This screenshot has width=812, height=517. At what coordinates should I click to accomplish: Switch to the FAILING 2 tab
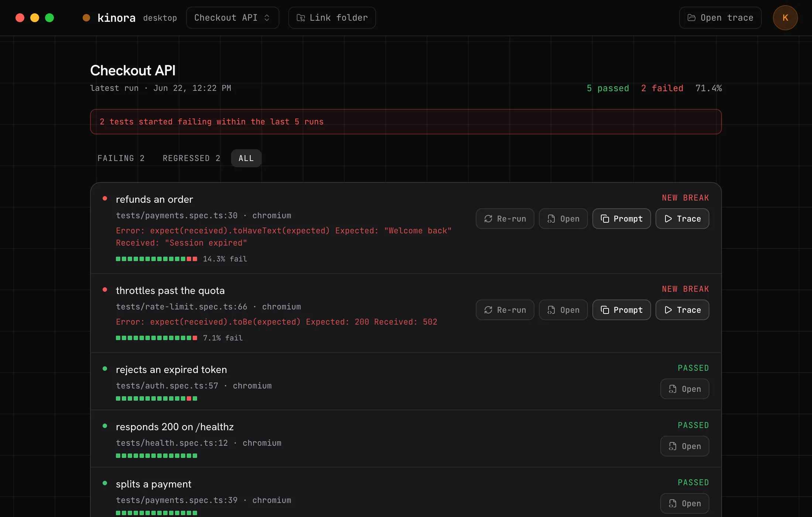121,158
